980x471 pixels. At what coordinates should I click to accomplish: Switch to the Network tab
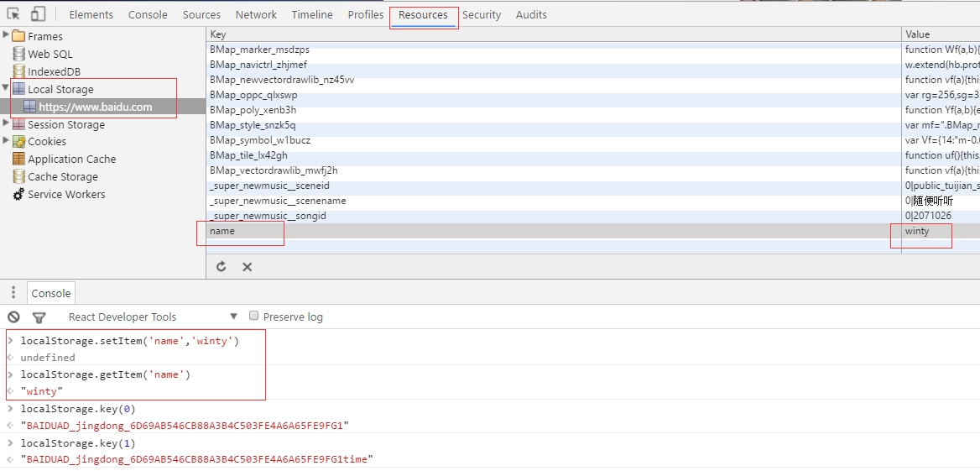coord(256,14)
